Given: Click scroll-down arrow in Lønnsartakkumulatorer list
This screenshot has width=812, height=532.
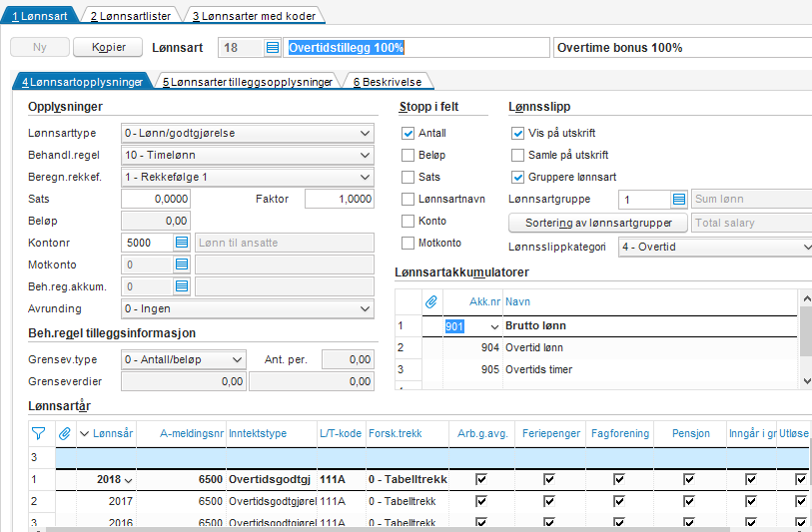Looking at the screenshot, I should pyautogui.click(x=807, y=381).
